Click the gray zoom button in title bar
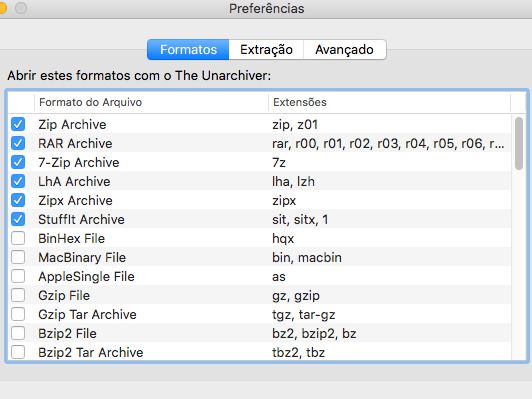This screenshot has height=399, width=532. tap(21, 8)
